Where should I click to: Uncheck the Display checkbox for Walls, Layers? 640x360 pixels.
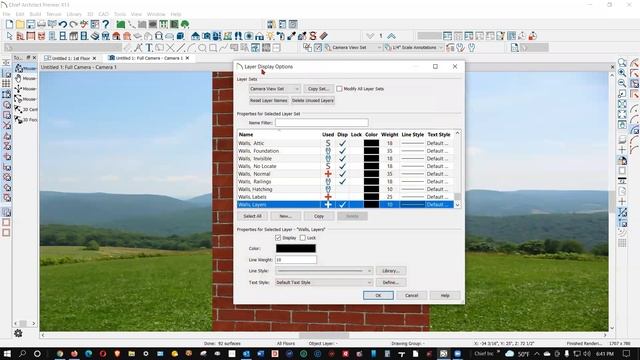click(278, 238)
